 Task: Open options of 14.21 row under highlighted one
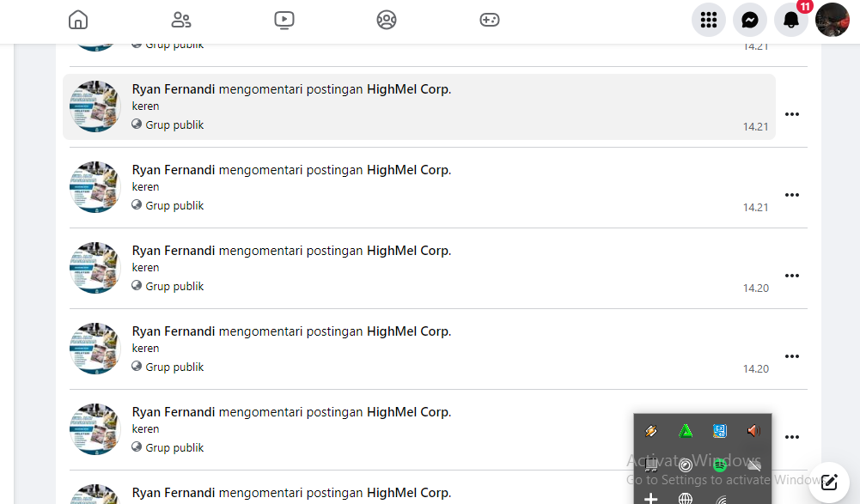tap(791, 195)
